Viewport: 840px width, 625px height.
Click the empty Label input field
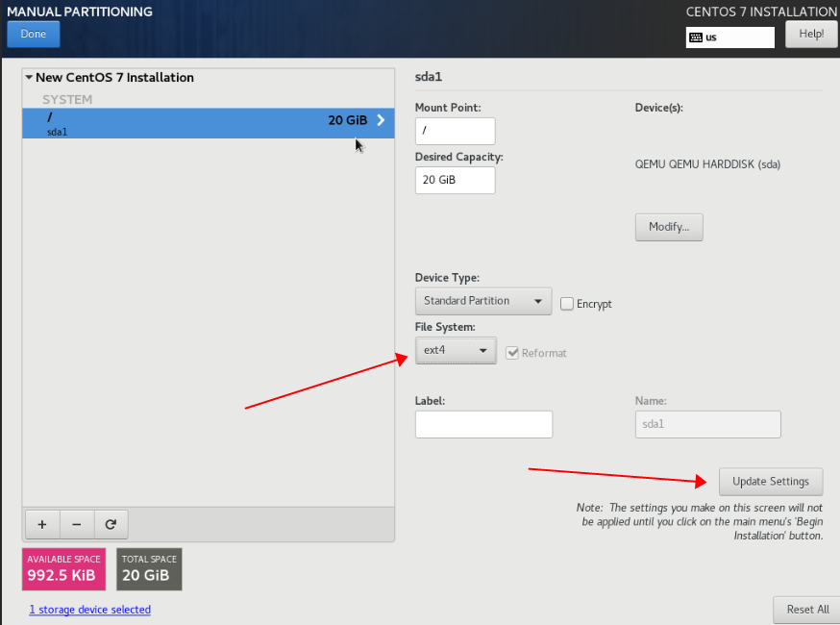pos(483,425)
